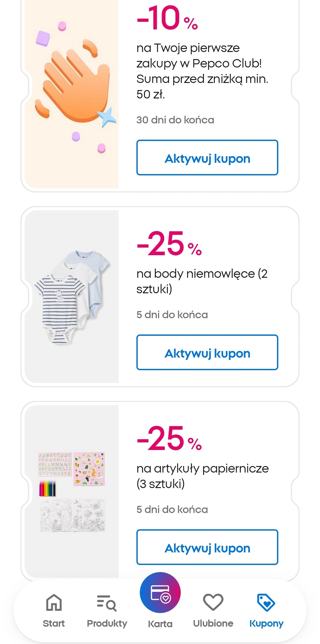Open the Ulubione heart icon
The height and width of the screenshot is (644, 320).
pos(213,602)
